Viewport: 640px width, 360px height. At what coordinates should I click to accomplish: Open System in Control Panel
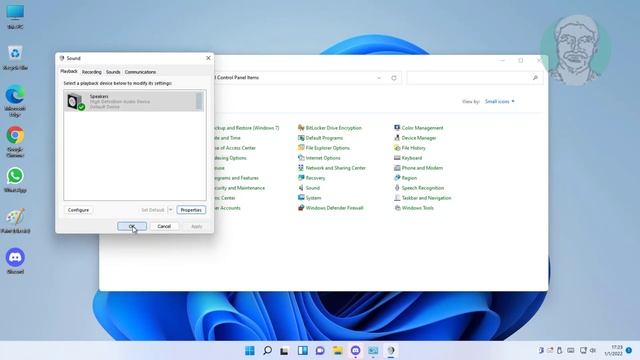point(309,198)
